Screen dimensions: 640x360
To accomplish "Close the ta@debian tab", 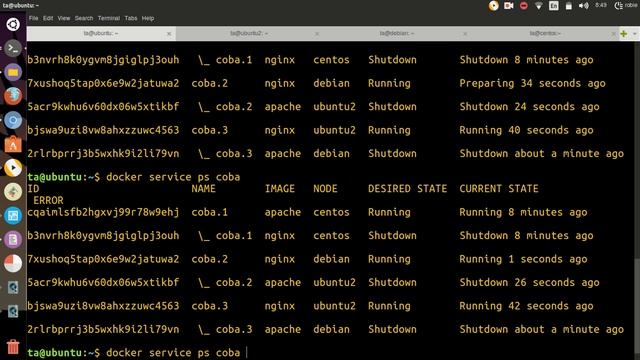I will [465, 34].
